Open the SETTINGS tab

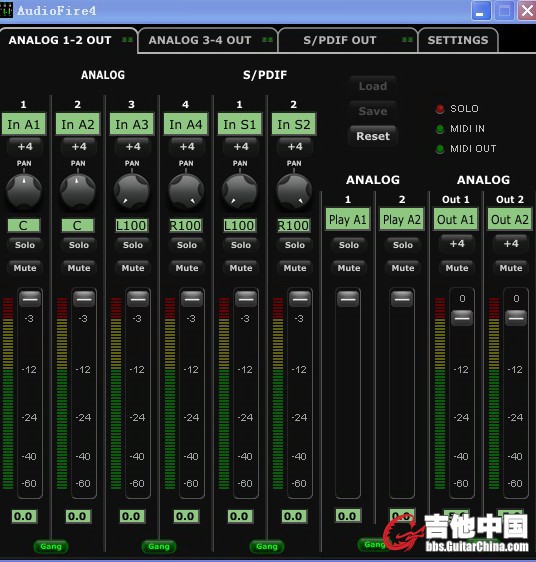458,40
